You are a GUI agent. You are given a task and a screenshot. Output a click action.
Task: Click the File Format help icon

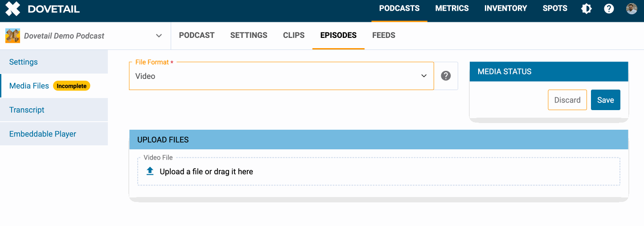pyautogui.click(x=446, y=76)
